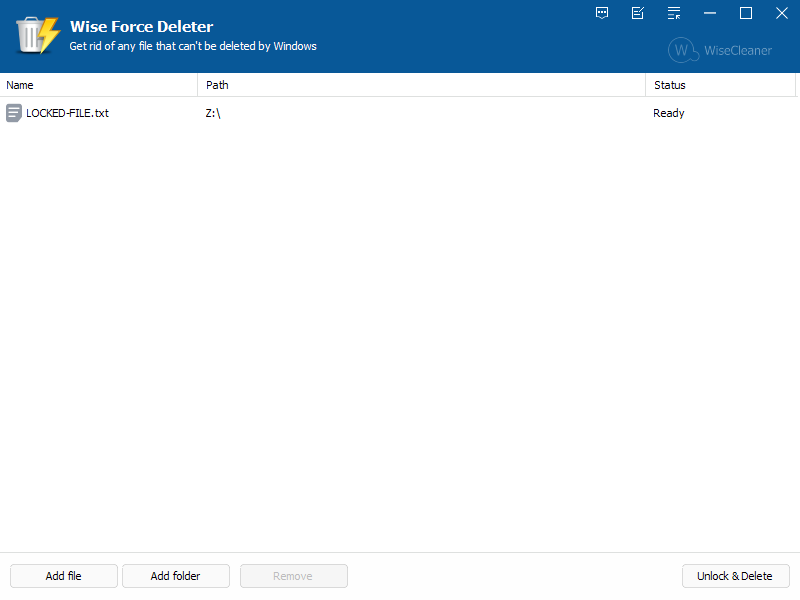The width and height of the screenshot is (800, 600).
Task: Click the LOCKED-FILE.txt document icon
Action: 14,113
